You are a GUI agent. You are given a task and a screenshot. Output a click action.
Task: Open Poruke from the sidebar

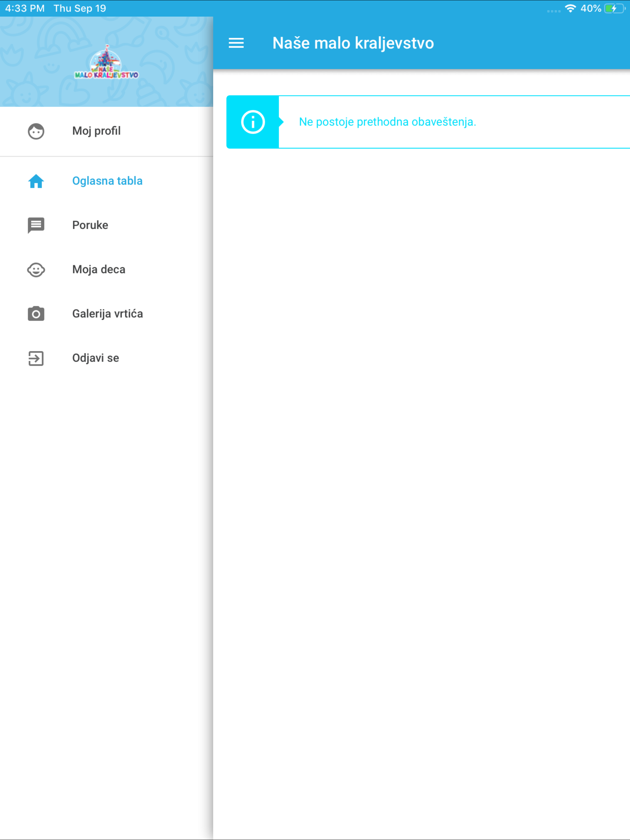tap(106, 225)
